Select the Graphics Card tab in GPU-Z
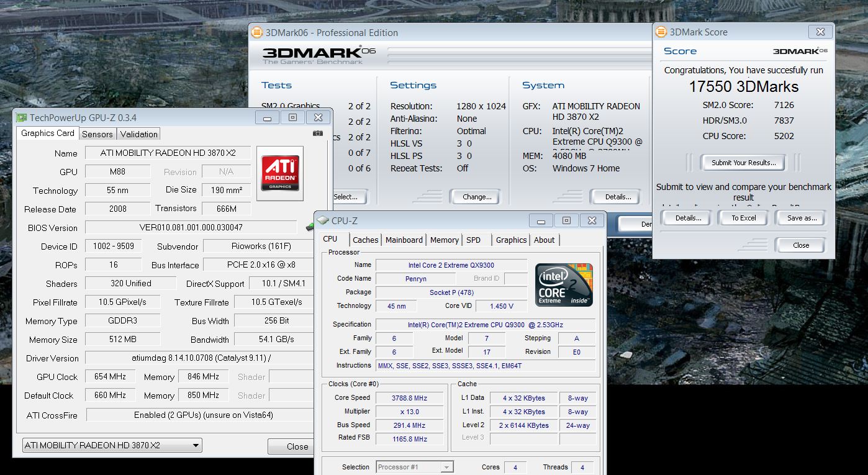 point(48,133)
